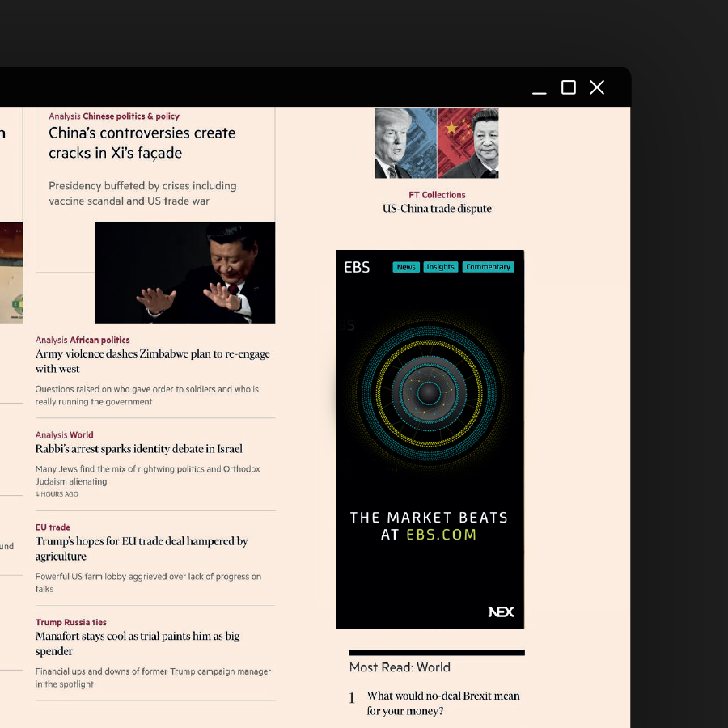Open the Rabbi's arrest identity debate article
The width and height of the screenshot is (728, 728).
coord(140,449)
